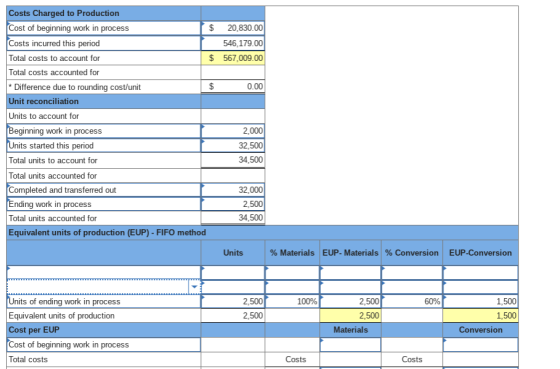Click the 'Costs incurred this period' label cell
This screenshot has height=369, width=560.
tap(104, 43)
